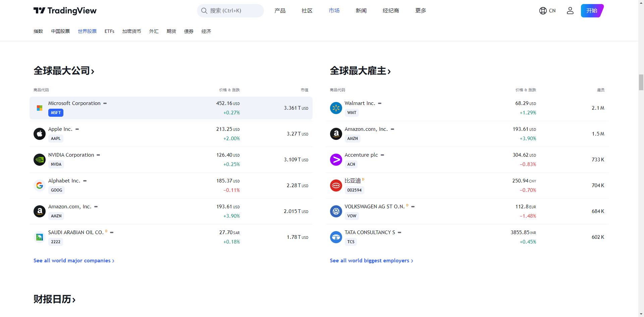Click the Amazon logo in largest companies
This screenshot has width=644, height=317.
point(40,211)
